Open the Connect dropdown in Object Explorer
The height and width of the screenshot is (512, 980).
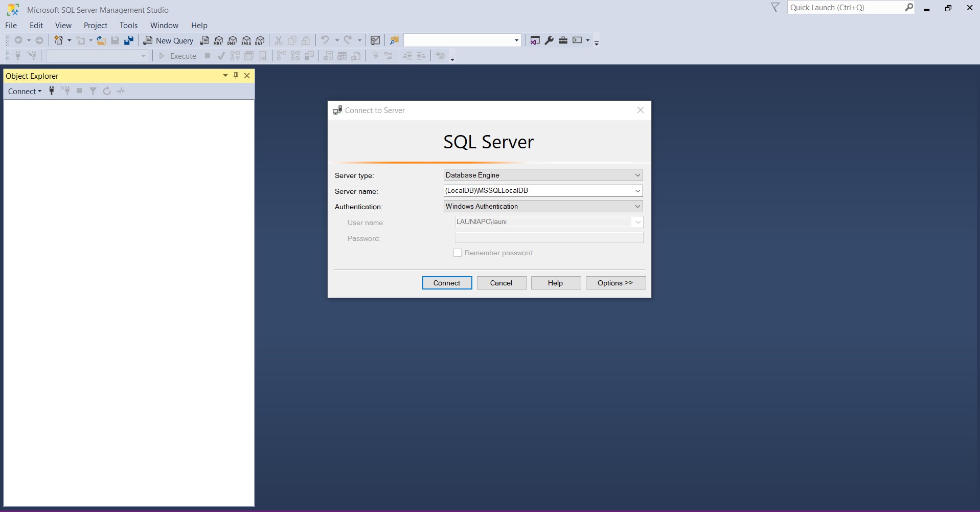coord(25,91)
